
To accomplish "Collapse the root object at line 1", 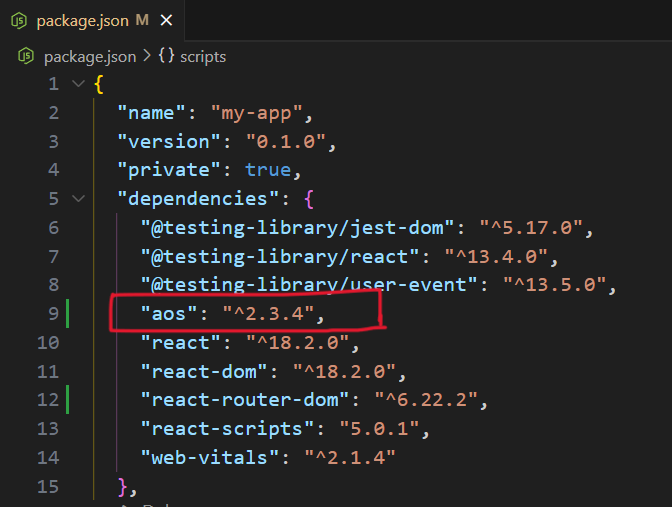I will coord(78,83).
